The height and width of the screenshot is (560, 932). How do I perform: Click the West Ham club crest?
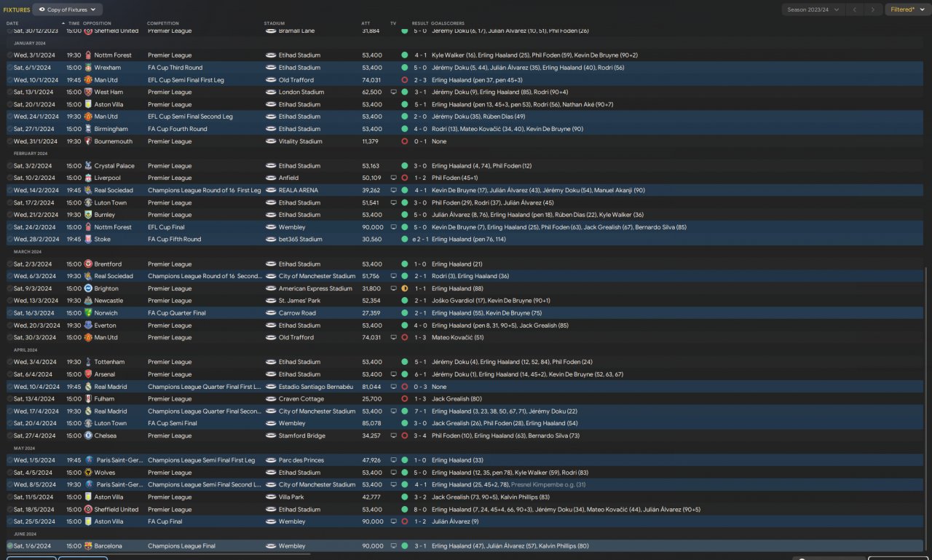88,92
